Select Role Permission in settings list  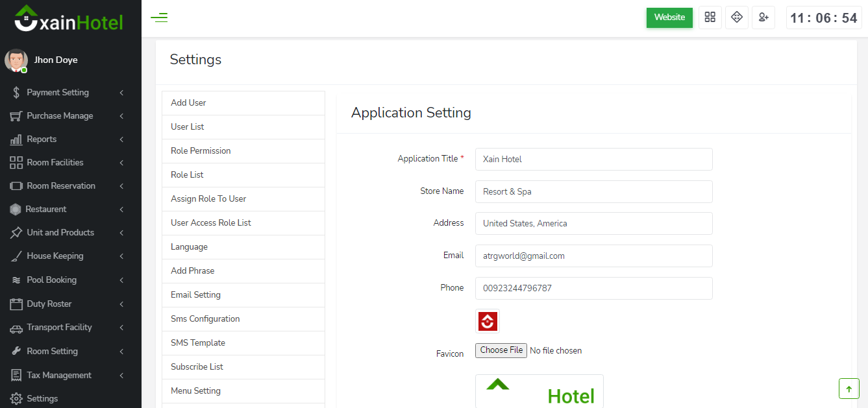(x=201, y=151)
